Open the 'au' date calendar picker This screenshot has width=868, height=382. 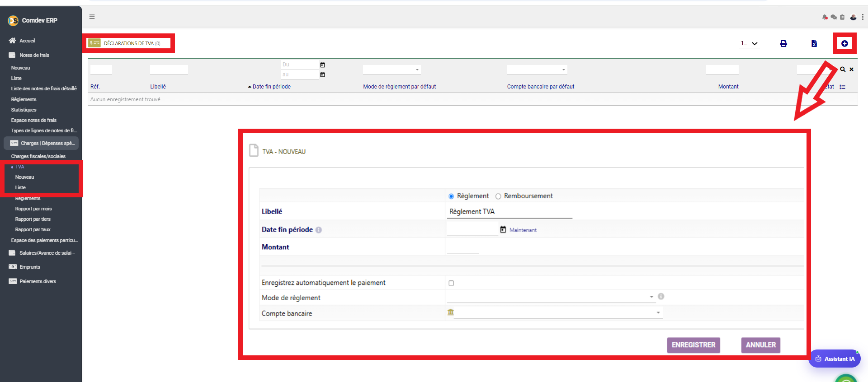(322, 75)
